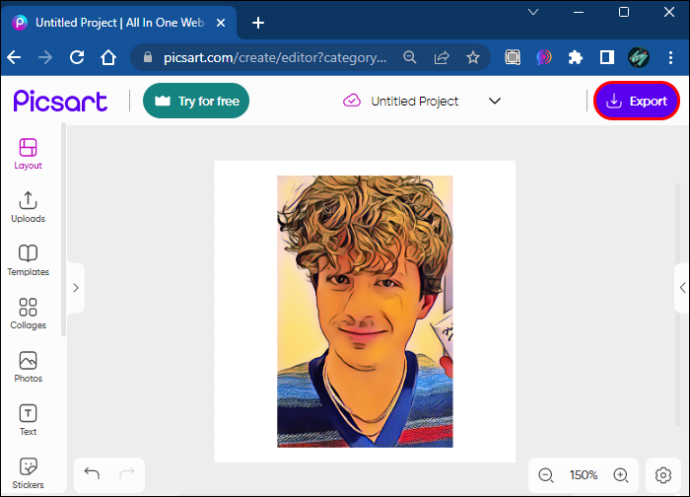The width and height of the screenshot is (690, 497).
Task: Select the Untitled Project browser tab
Action: 119,22
